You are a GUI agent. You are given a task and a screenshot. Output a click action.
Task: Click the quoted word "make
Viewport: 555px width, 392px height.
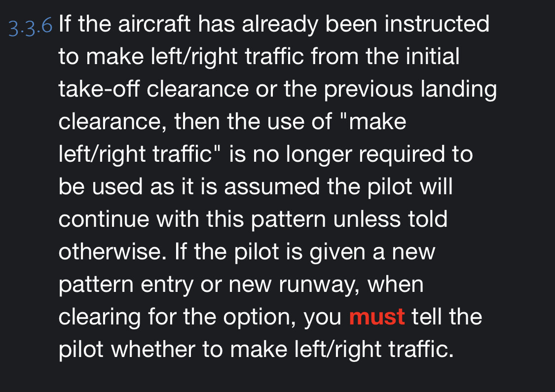coord(377,122)
